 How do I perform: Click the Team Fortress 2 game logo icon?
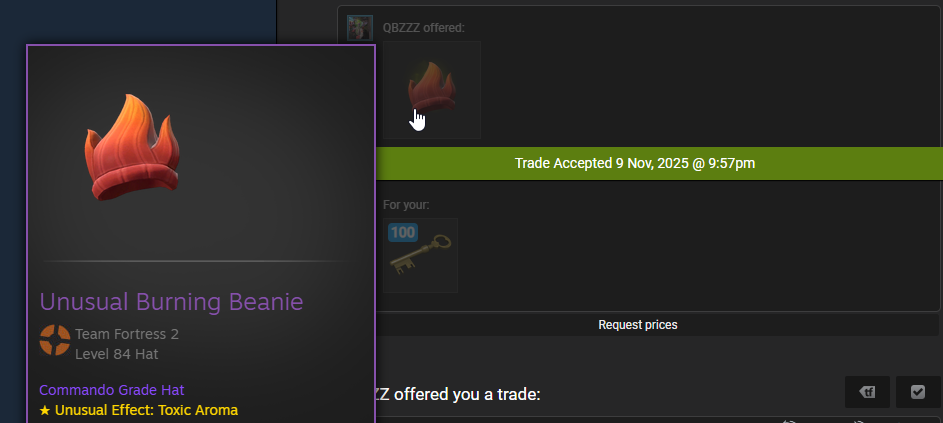point(55,340)
